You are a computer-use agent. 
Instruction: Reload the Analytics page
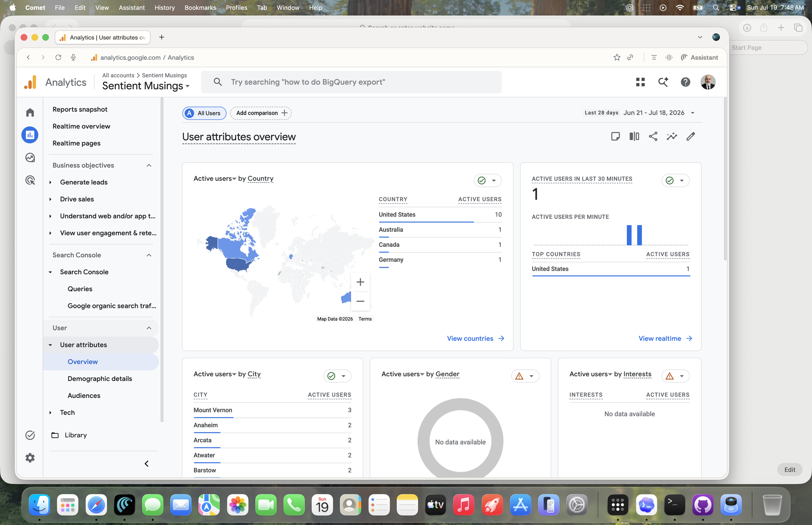pos(58,58)
